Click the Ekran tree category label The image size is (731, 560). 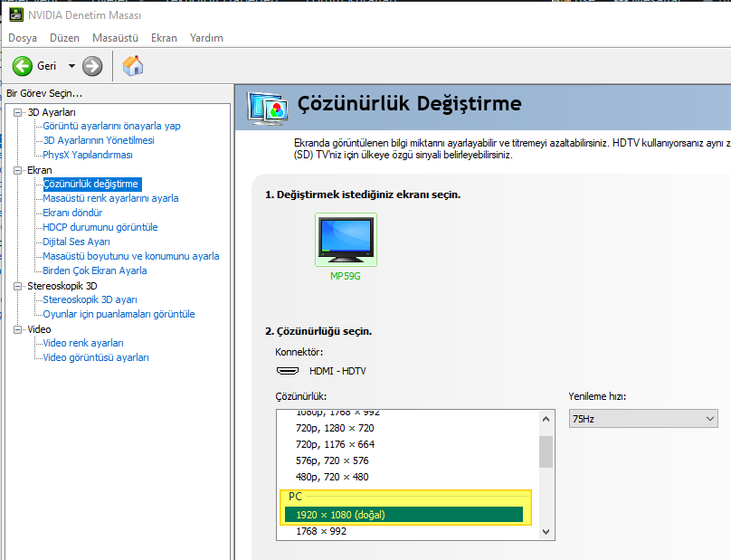tap(40, 170)
